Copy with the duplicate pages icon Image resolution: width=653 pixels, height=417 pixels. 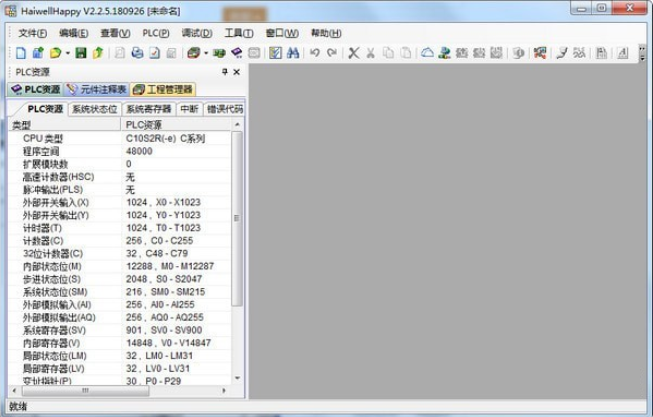tap(388, 53)
